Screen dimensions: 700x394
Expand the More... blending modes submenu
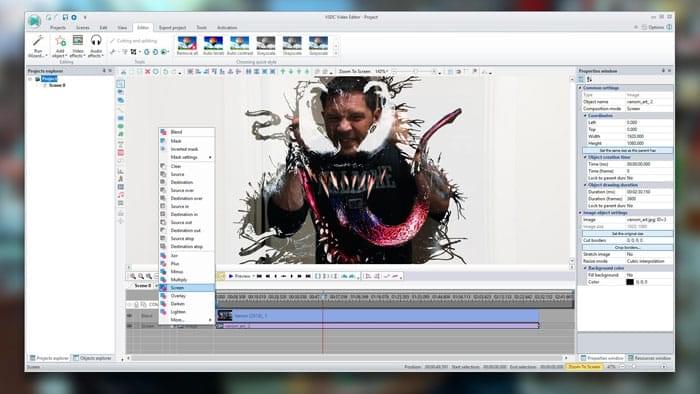[x=187, y=319]
